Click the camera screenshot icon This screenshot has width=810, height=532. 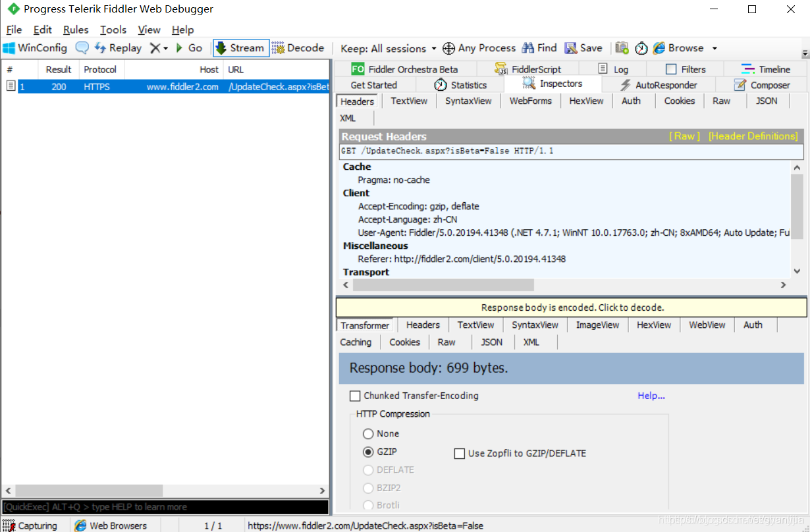pyautogui.click(x=622, y=48)
